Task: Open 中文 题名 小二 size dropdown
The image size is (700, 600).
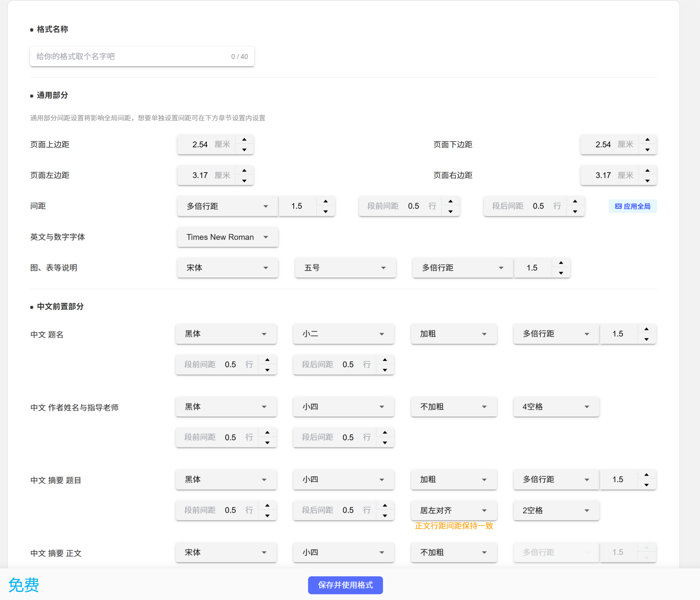Action: (344, 334)
